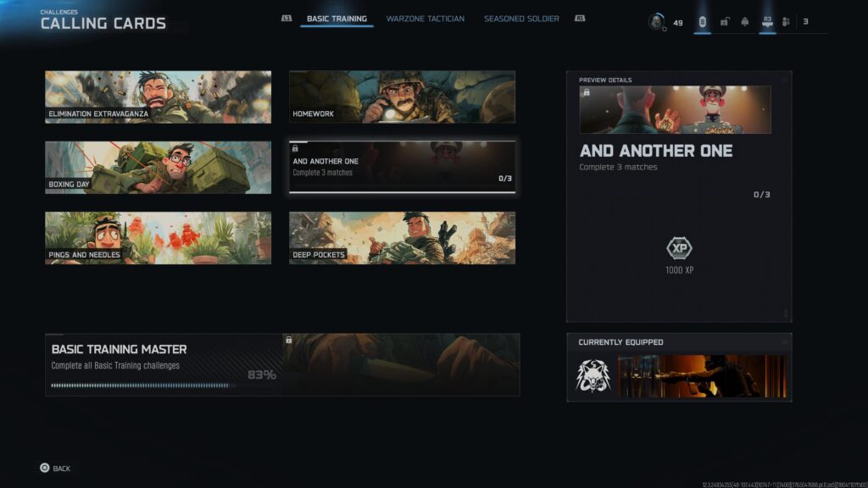Click the AND ANOTHER ONE preview heading
This screenshot has height=488, width=868.
[x=656, y=151]
